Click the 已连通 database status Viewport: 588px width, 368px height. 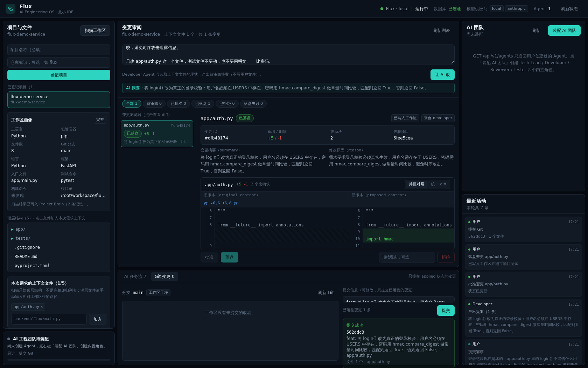455,9
